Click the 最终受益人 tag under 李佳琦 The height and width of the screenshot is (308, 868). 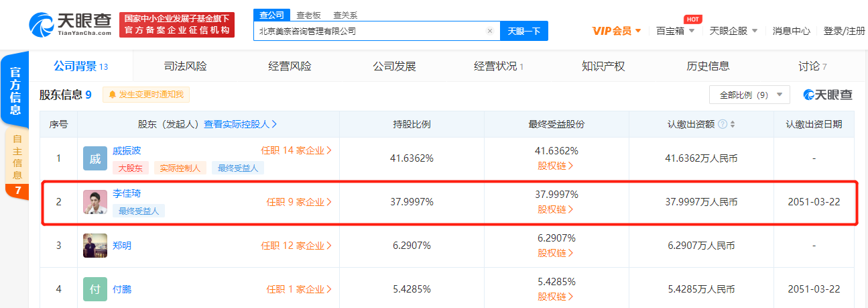(x=139, y=211)
